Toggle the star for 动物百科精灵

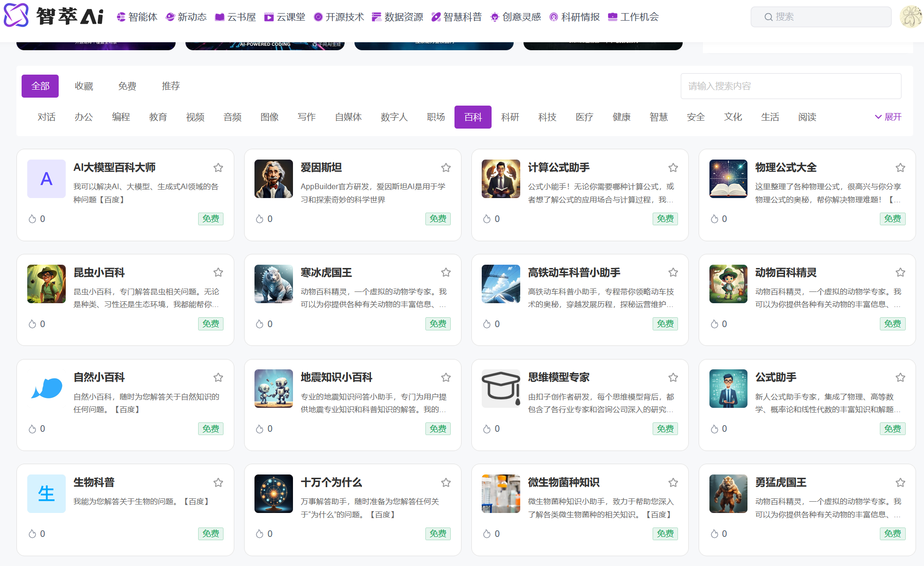pyautogui.click(x=901, y=272)
